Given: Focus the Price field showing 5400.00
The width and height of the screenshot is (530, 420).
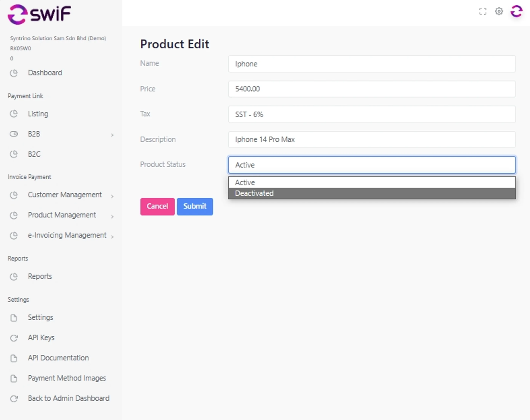Looking at the screenshot, I should tap(372, 89).
